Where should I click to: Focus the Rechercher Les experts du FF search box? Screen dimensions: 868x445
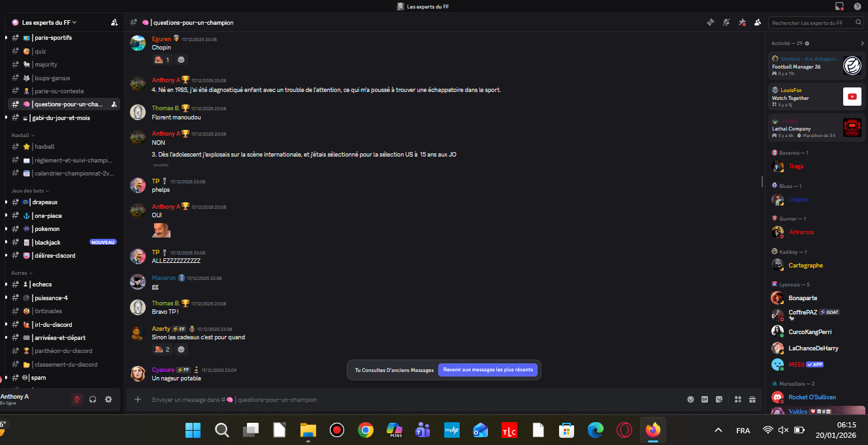pyautogui.click(x=816, y=23)
